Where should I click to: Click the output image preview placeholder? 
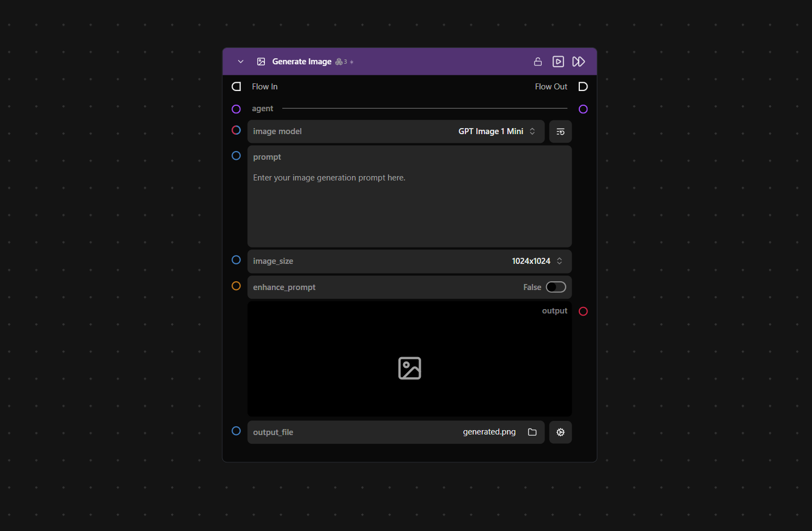tap(410, 359)
